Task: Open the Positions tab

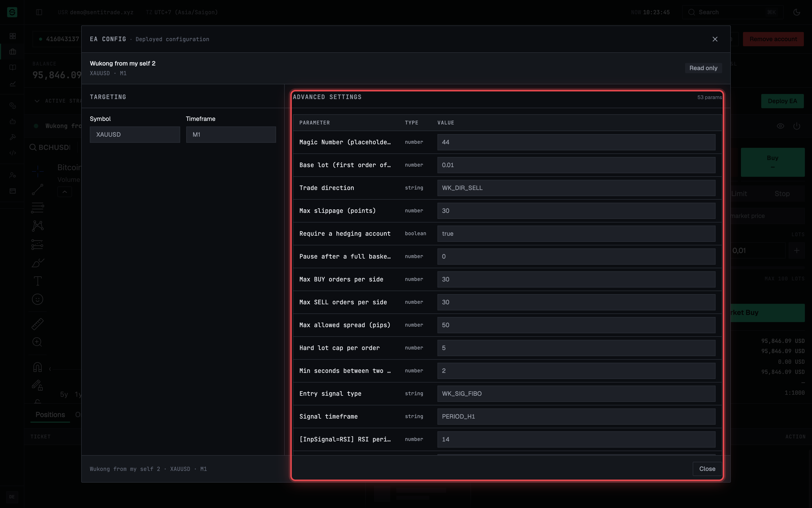Action: (x=50, y=415)
